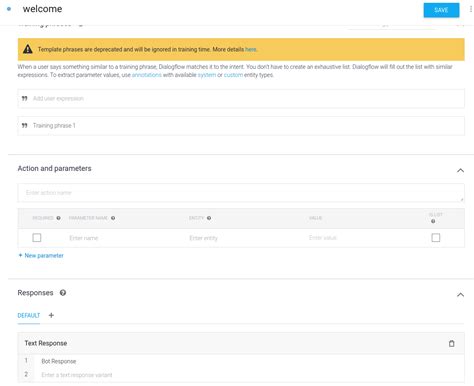This screenshot has width=474, height=386.
Task: Click the blue status dot beside welcome
Action: (x=9, y=9)
